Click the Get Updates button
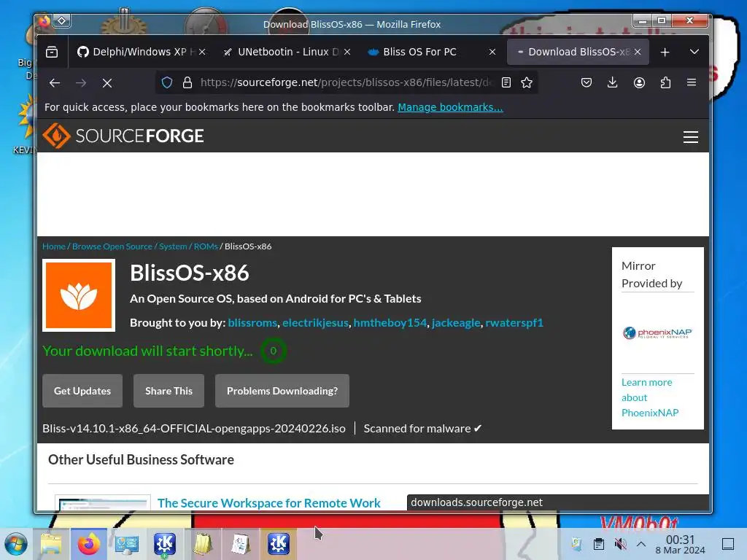This screenshot has width=747, height=560. point(82,391)
